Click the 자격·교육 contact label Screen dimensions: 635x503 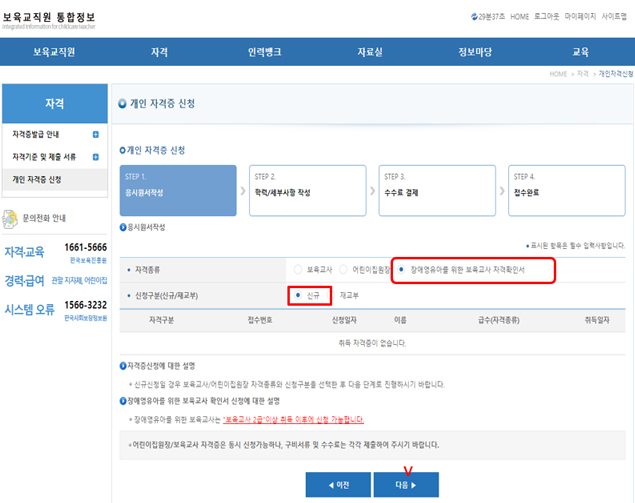[24, 252]
